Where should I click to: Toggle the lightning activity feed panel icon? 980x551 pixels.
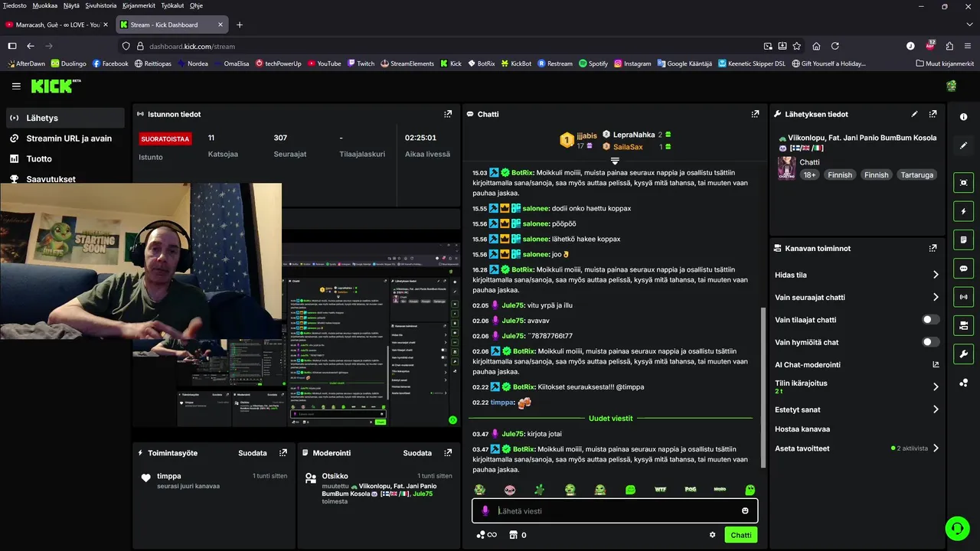[963, 211]
